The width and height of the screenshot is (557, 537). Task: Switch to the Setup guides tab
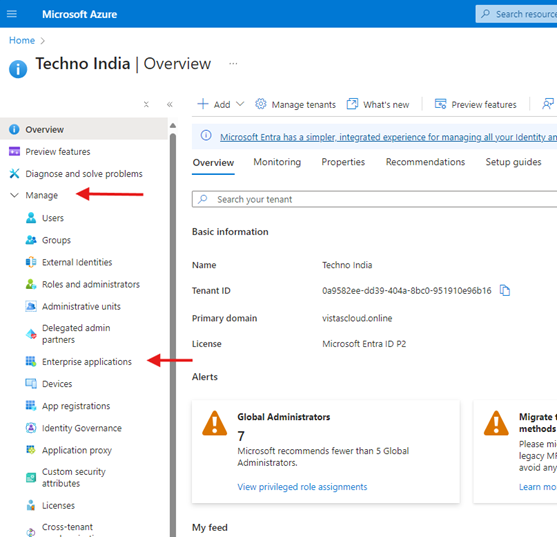click(513, 162)
